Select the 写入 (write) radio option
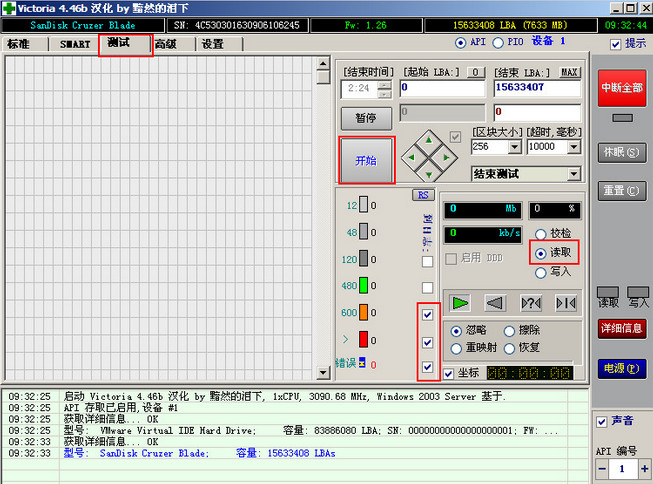 (541, 271)
